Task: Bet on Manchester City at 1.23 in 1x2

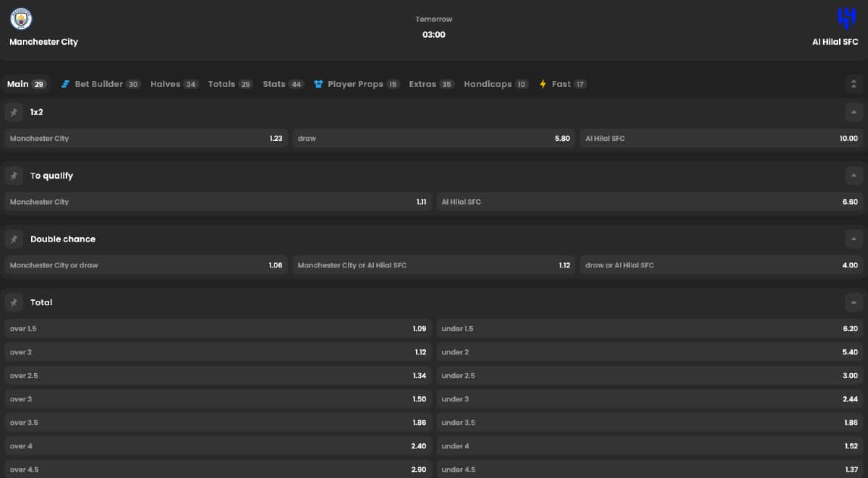Action: [146, 138]
